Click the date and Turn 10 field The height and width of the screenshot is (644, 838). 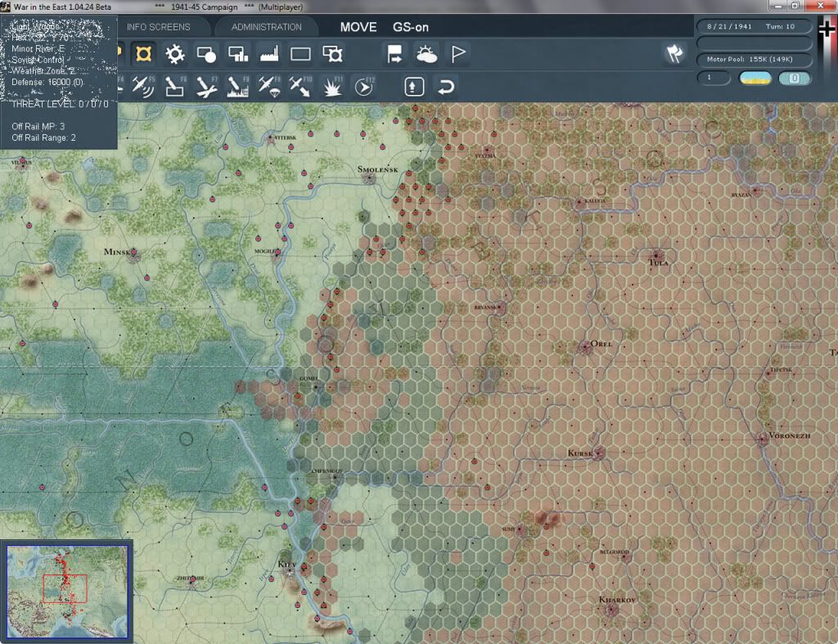754,26
